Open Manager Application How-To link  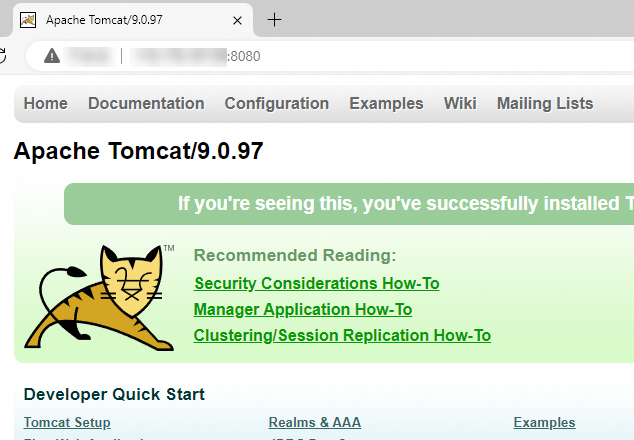tap(302, 310)
